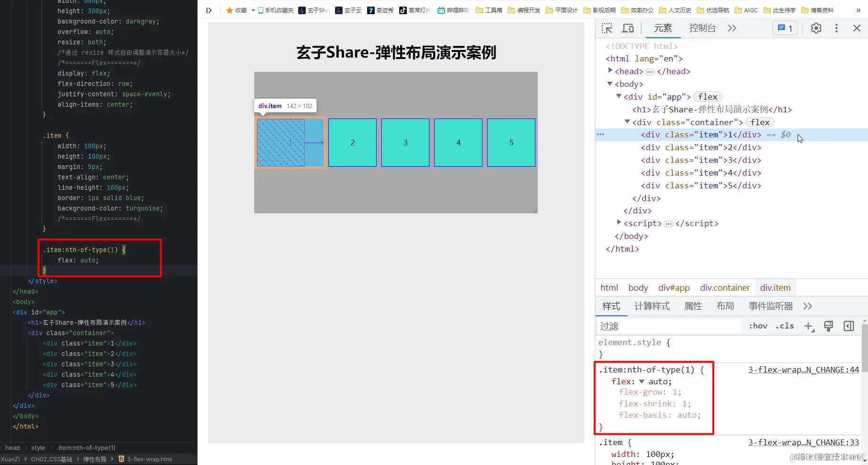Toggle the sidebar pane layout icon
Viewport: 868px width, 465px height.
(849, 326)
